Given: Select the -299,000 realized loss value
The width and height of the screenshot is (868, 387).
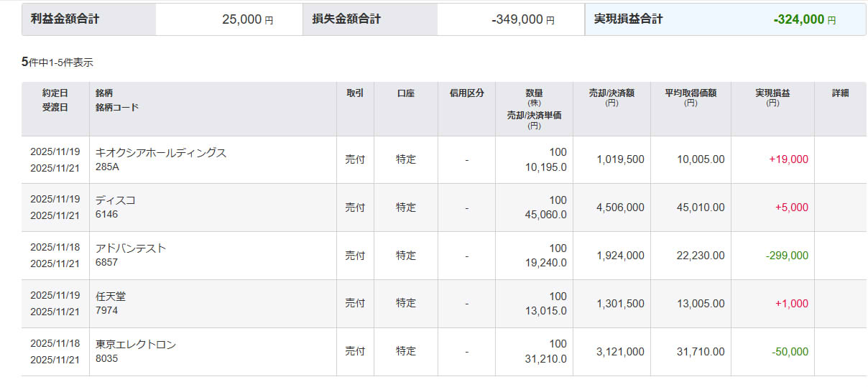Looking at the screenshot, I should 788,256.
